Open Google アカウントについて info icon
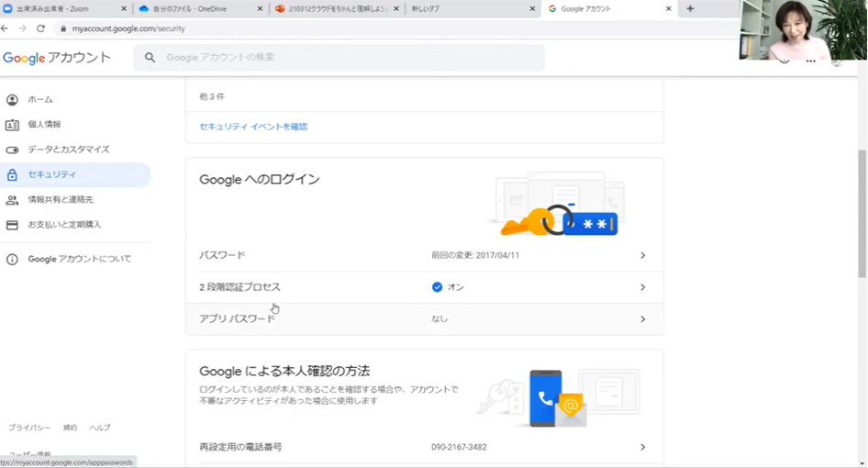 pyautogui.click(x=12, y=259)
